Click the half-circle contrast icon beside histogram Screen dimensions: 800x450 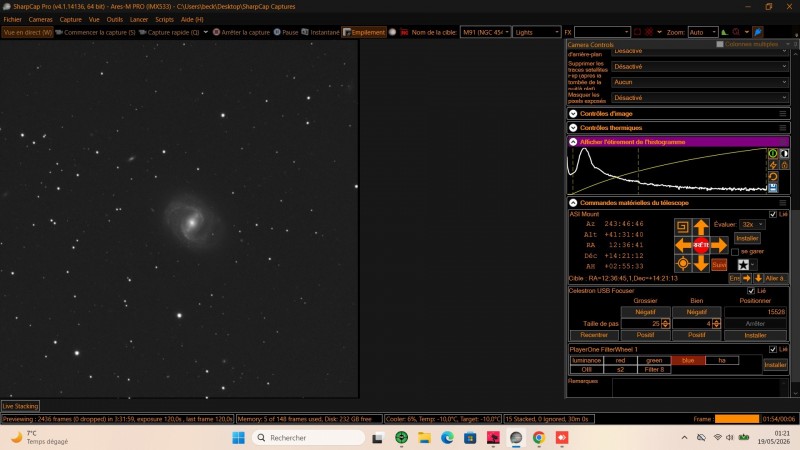pyautogui.click(x=785, y=153)
